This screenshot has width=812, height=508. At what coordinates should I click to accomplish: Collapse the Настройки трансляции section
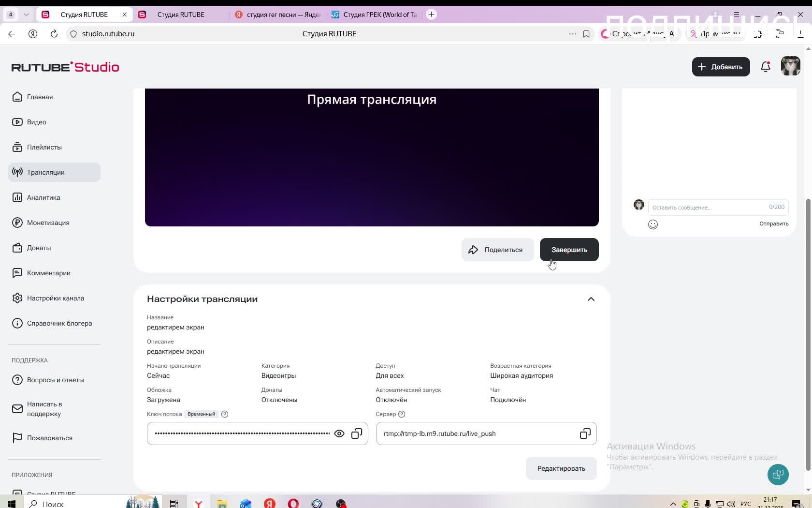tap(591, 299)
